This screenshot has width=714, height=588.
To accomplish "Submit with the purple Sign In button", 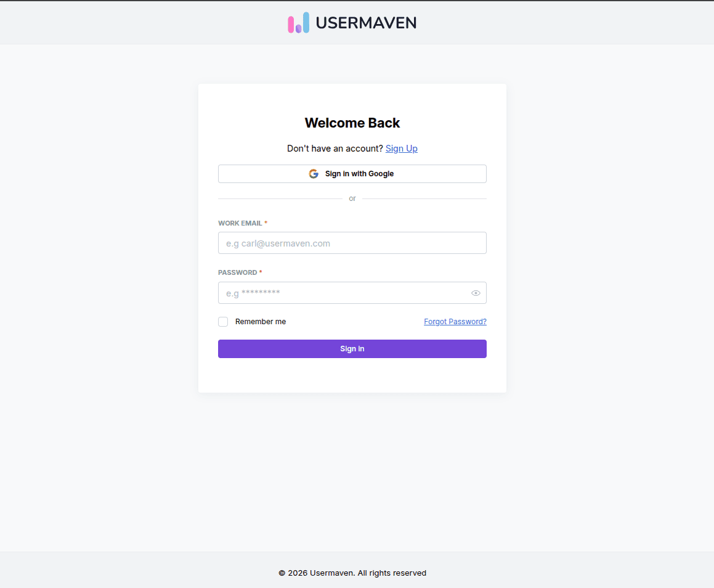I will (352, 349).
